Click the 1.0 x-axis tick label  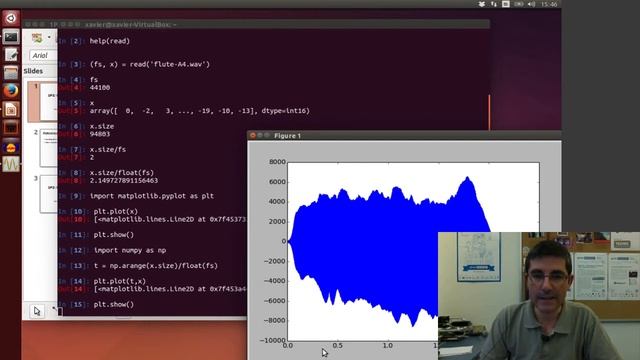click(x=388, y=346)
